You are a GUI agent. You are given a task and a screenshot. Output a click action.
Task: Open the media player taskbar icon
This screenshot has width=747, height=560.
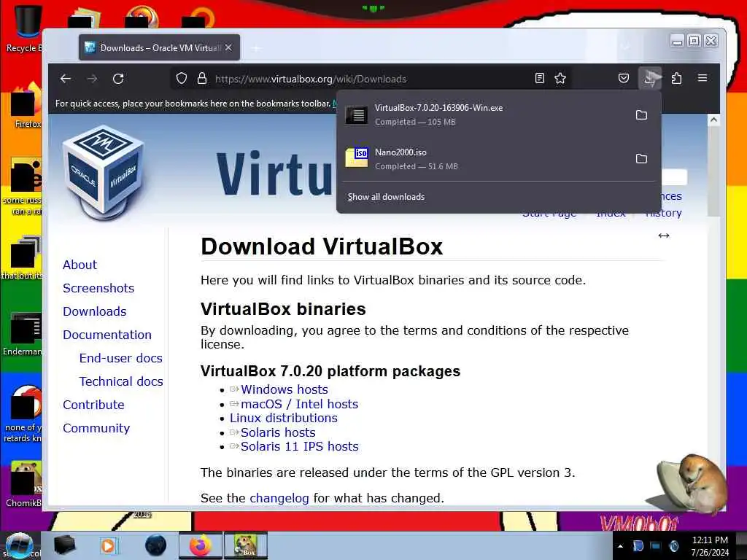coord(109,545)
